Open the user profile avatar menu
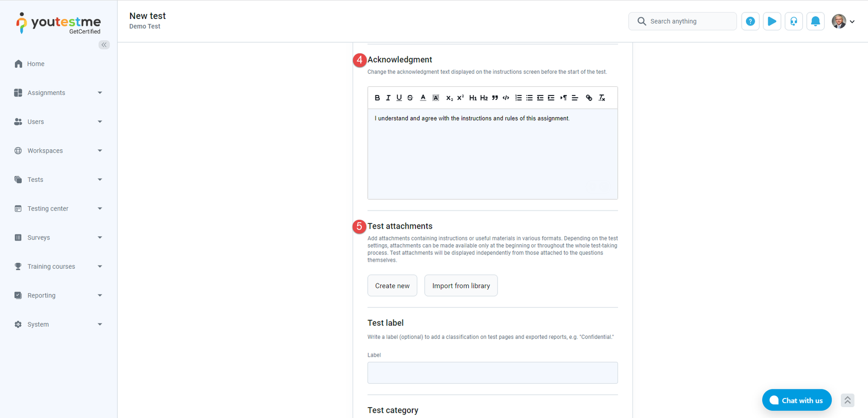Viewport: 868px width, 418px height. point(843,21)
